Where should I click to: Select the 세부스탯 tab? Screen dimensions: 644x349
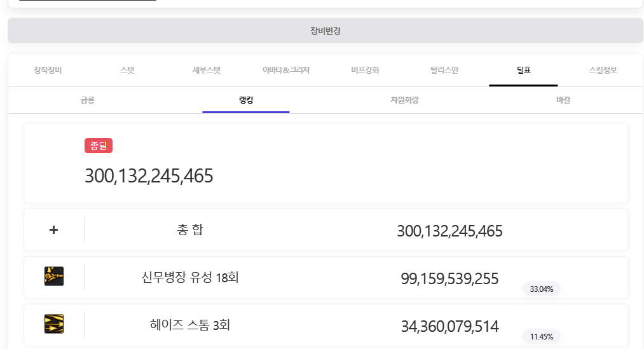207,70
